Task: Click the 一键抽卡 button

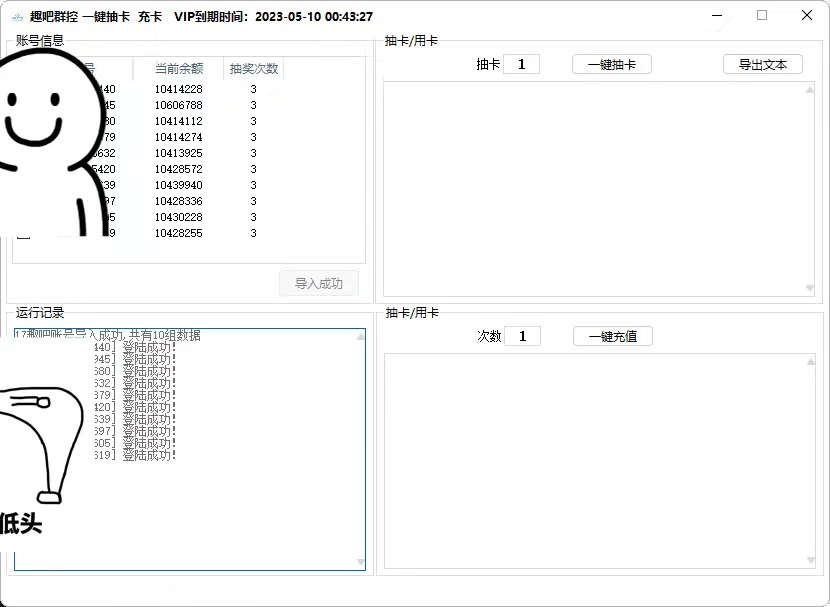Action: click(x=611, y=64)
